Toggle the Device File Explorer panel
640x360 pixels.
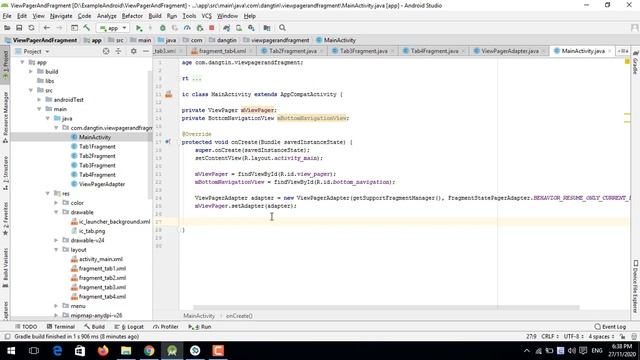635,286
